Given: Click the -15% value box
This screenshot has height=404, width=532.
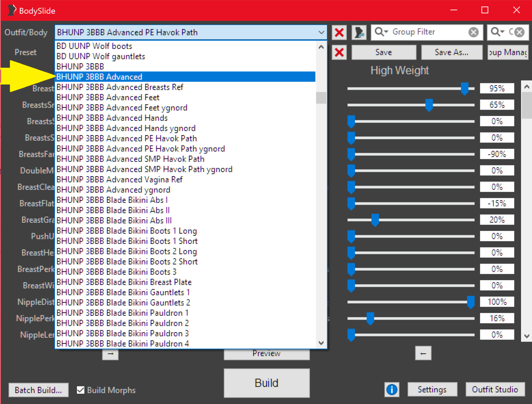Looking at the screenshot, I should (x=497, y=203).
